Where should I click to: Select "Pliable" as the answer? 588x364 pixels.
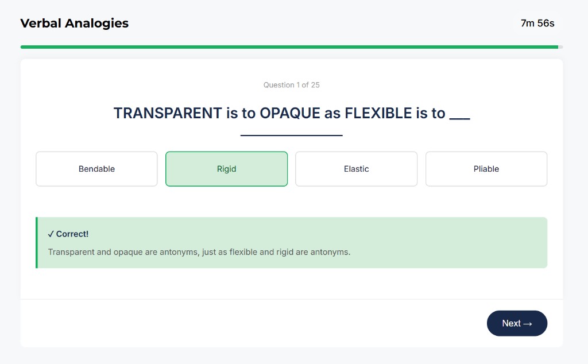[486, 169]
